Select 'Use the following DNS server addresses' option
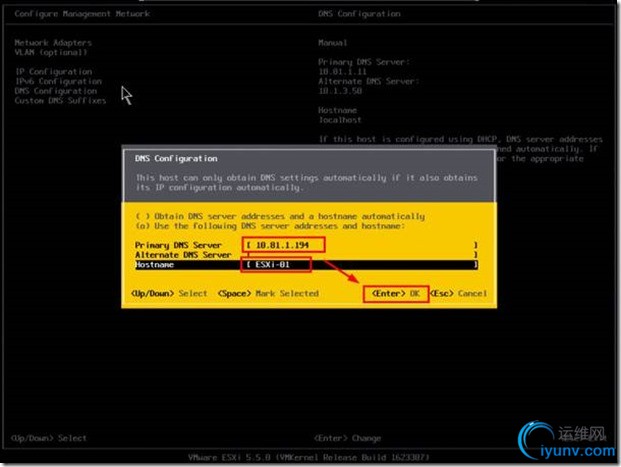This screenshot has height=467, width=621. 270,226
